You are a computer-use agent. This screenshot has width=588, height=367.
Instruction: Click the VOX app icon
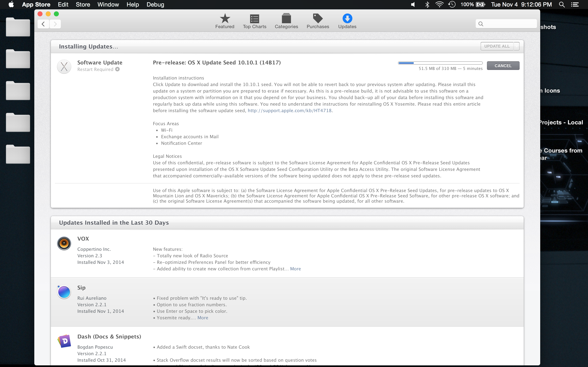pyautogui.click(x=64, y=243)
